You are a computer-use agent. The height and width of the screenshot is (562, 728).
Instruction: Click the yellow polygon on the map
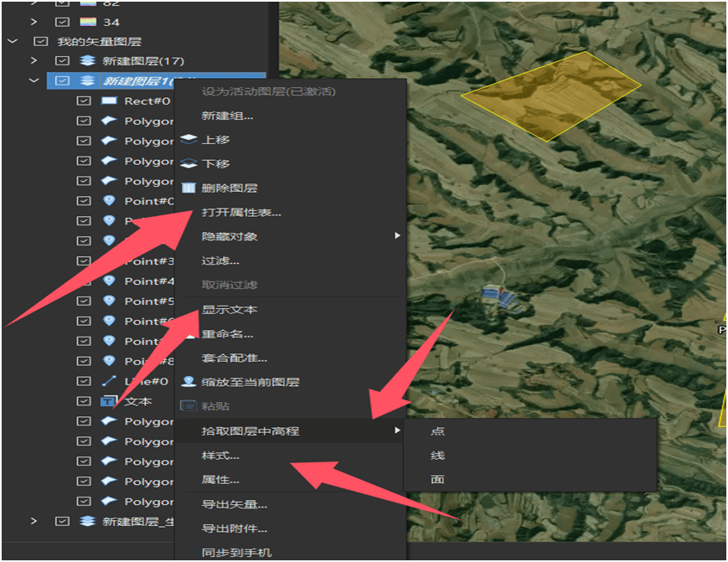point(551,96)
